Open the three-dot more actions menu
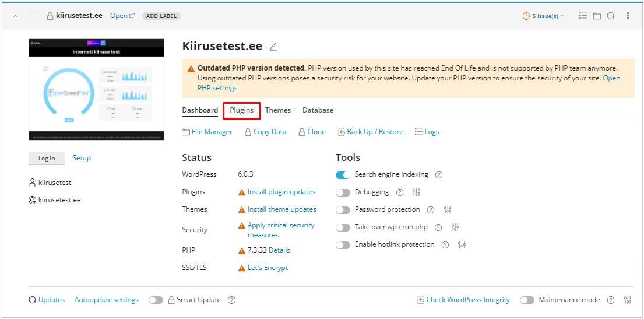 628,16
